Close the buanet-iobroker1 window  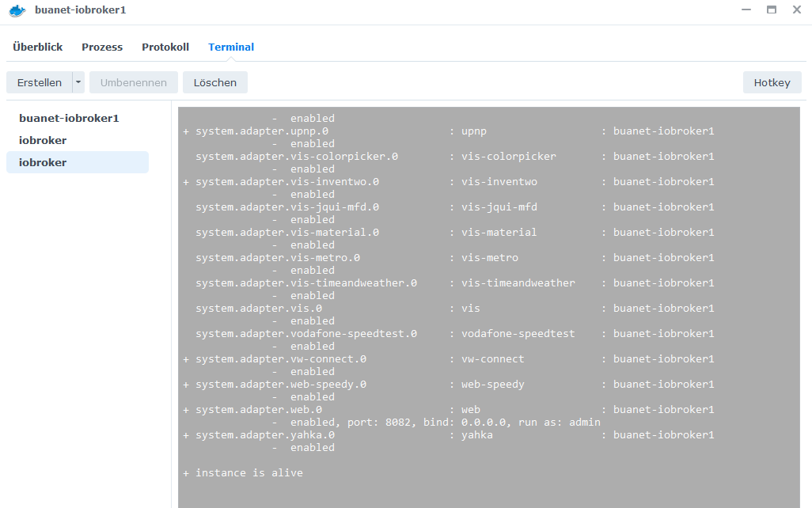click(x=796, y=10)
